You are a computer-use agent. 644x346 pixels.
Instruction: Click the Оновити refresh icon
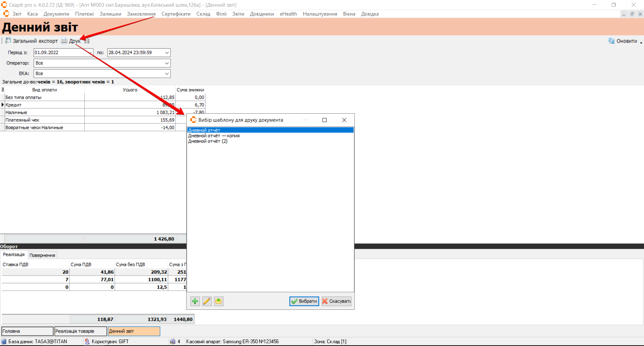coord(611,41)
